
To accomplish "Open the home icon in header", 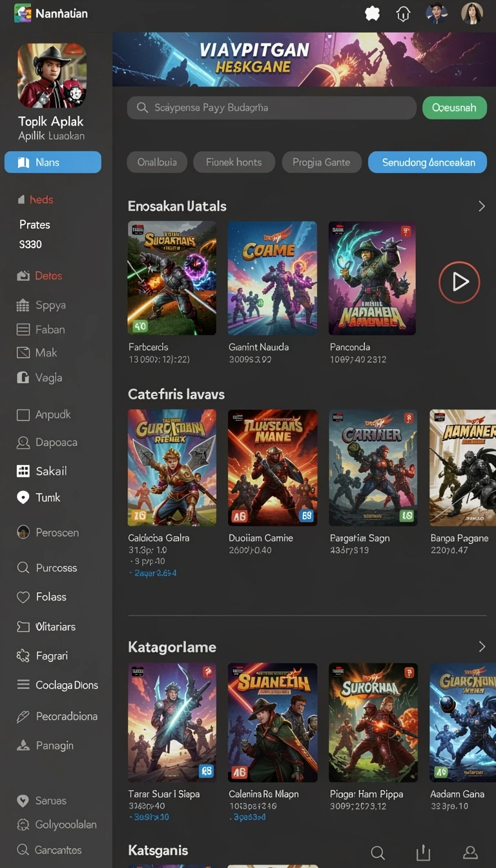I will pos(404,14).
